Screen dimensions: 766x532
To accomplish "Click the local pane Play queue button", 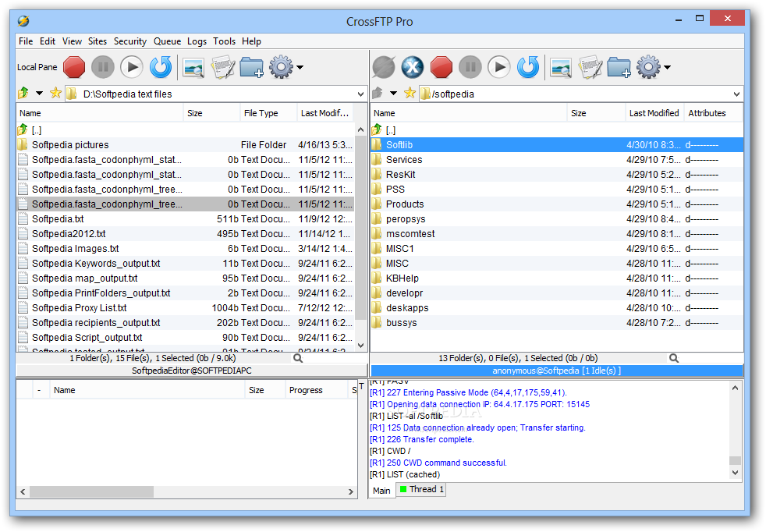I will [132, 67].
